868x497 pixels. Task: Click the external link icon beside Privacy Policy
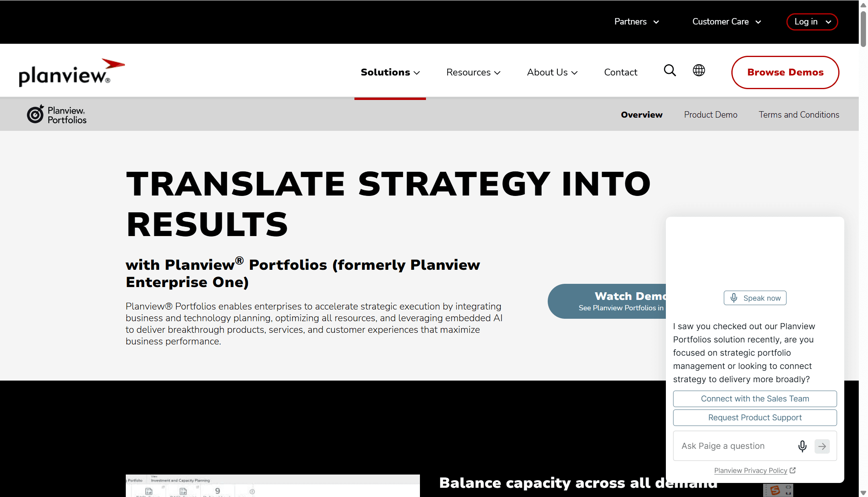click(x=792, y=470)
